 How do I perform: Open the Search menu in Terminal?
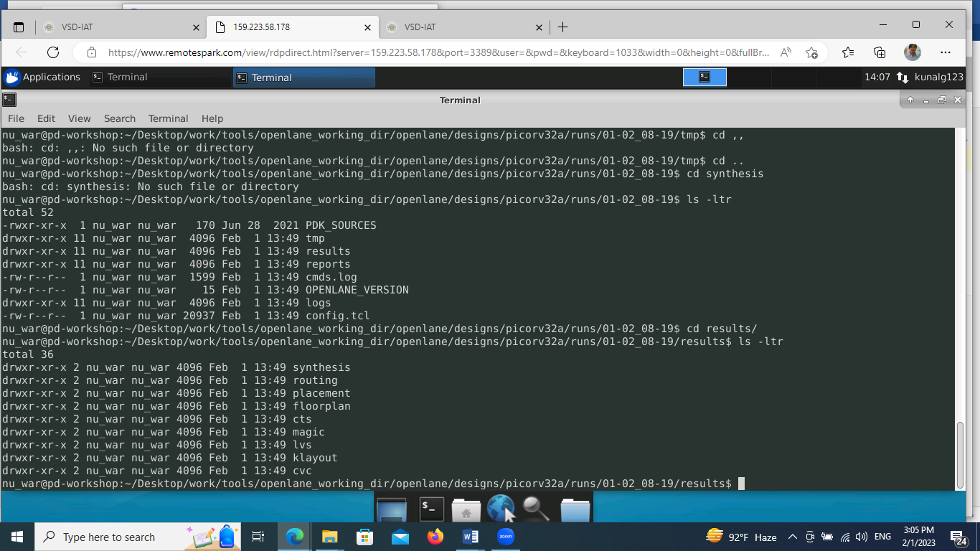coord(119,118)
